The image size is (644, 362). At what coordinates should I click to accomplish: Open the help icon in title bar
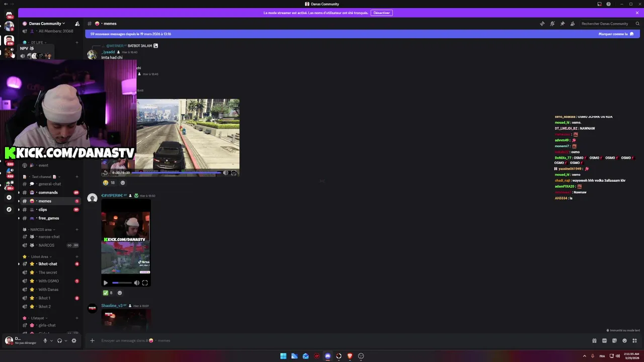pyautogui.click(x=608, y=4)
